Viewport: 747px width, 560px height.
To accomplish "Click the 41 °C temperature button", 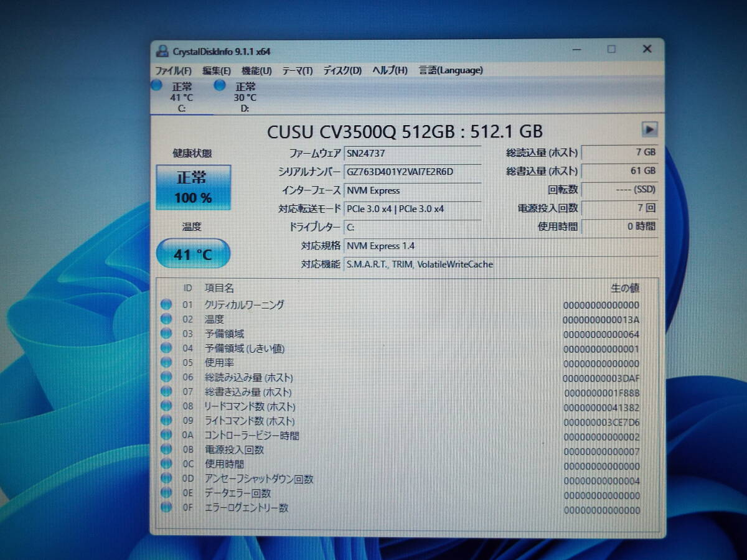I will [x=192, y=254].
